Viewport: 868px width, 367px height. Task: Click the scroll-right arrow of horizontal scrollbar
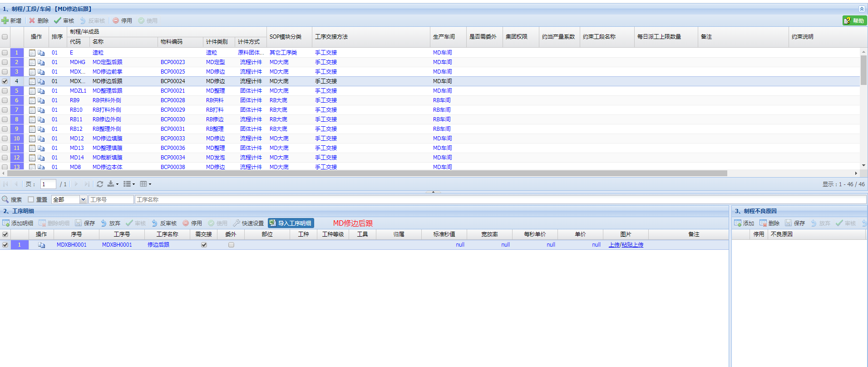click(856, 173)
